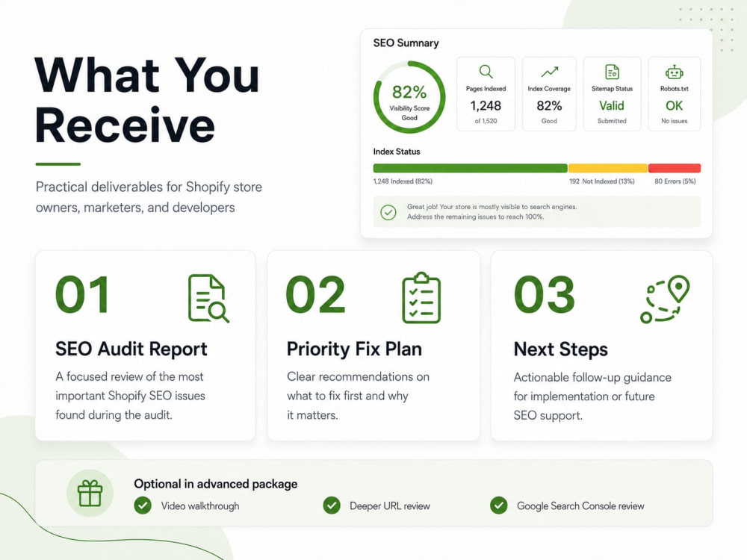Image resolution: width=747 pixels, height=560 pixels.
Task: Click the 'No issues' text under Robots.txt
Action: [674, 121]
